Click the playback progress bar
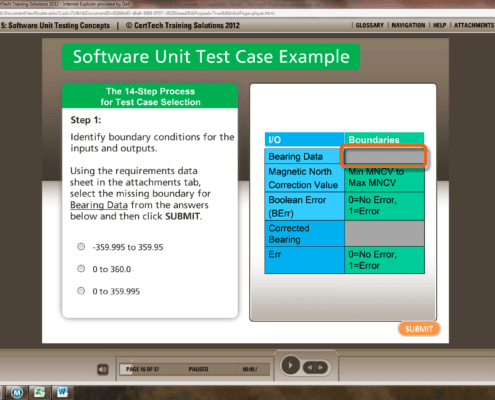 194,369
